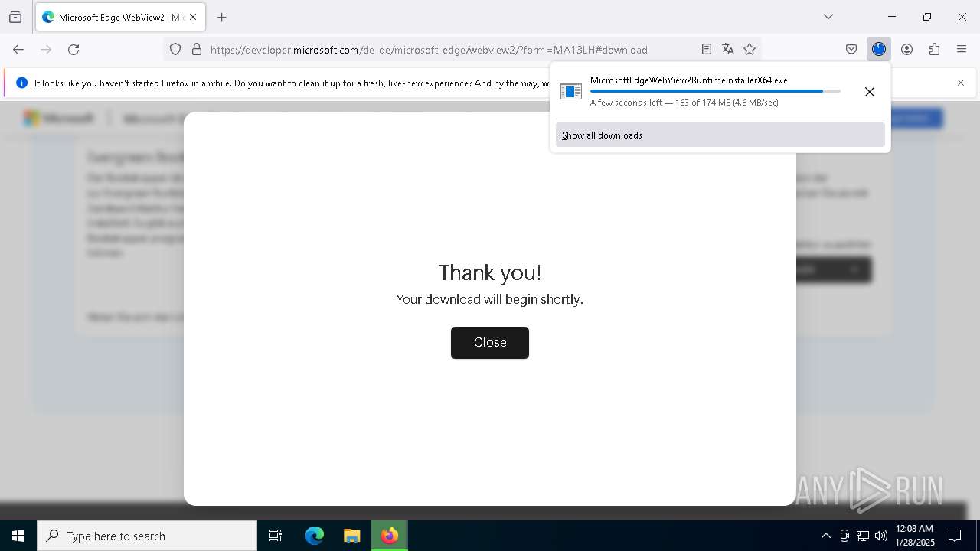Select the Microsoft Edge WebView2 tab

tap(120, 17)
